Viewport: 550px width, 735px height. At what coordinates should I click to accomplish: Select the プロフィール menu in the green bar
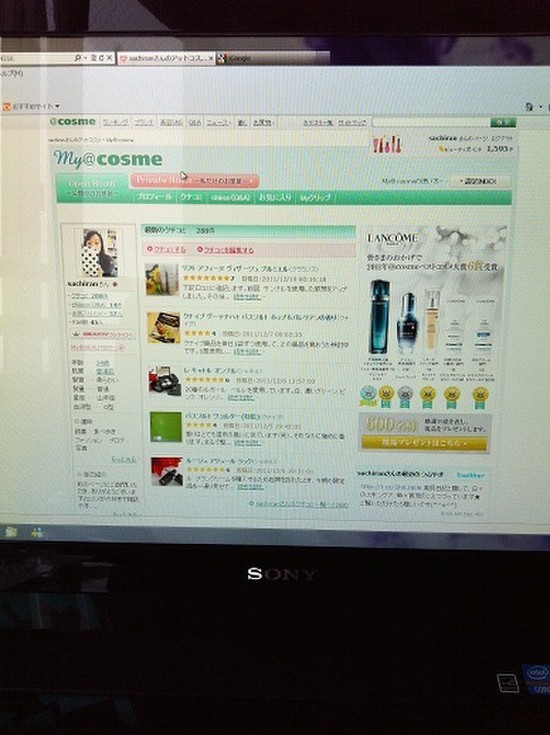pyautogui.click(x=154, y=197)
